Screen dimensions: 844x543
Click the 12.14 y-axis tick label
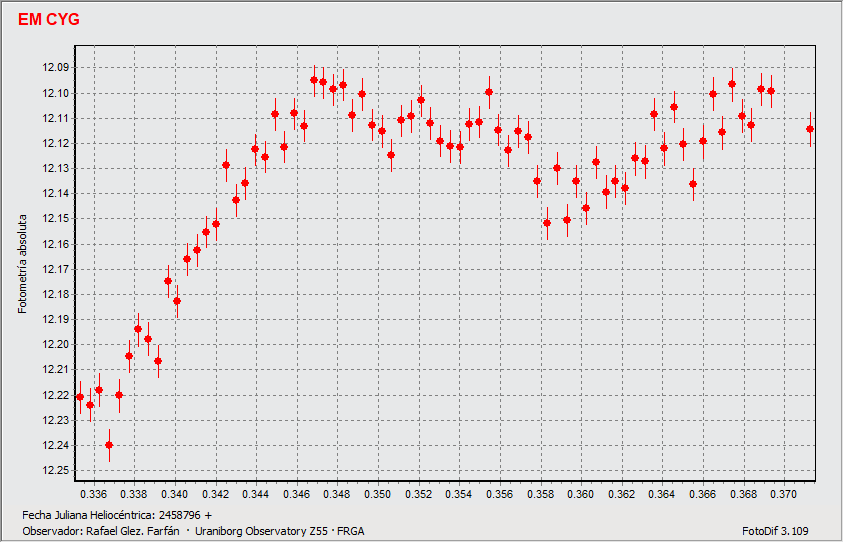55,194
